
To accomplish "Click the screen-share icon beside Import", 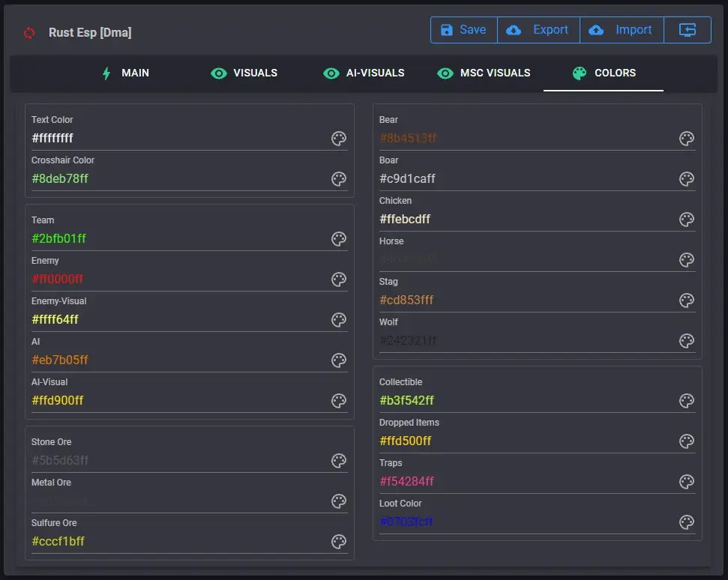I will [688, 29].
